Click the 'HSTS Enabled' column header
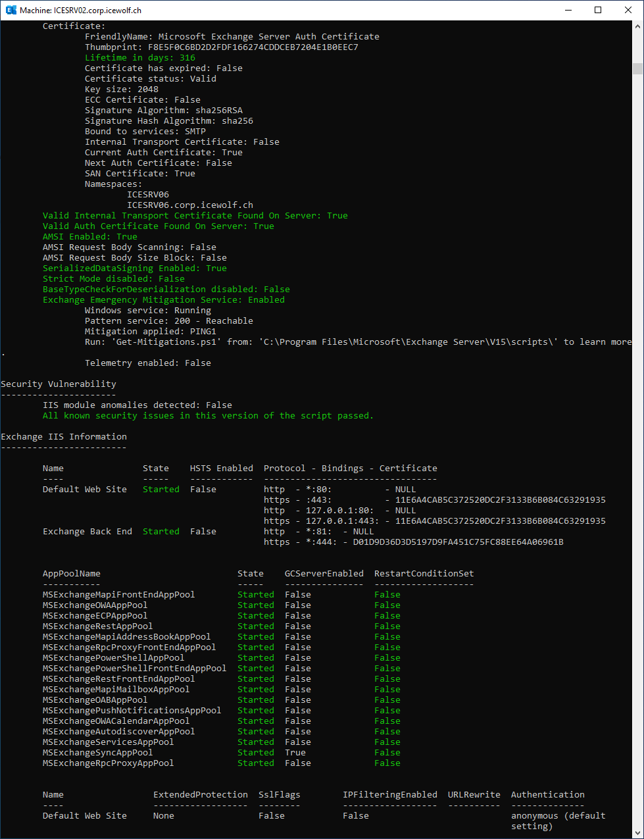This screenshot has width=644, height=839. click(x=222, y=469)
